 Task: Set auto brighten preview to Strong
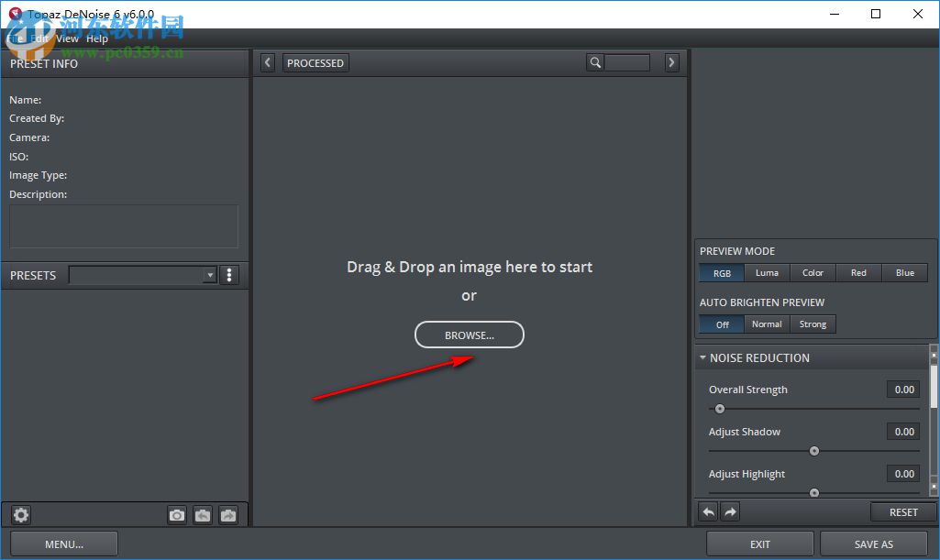point(813,324)
